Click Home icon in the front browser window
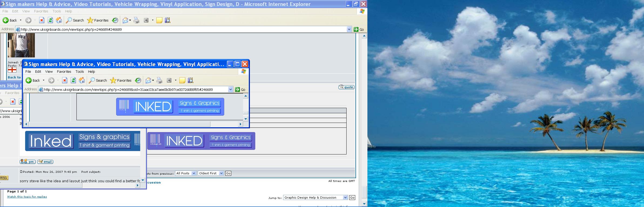The image size is (644, 207). [82, 80]
